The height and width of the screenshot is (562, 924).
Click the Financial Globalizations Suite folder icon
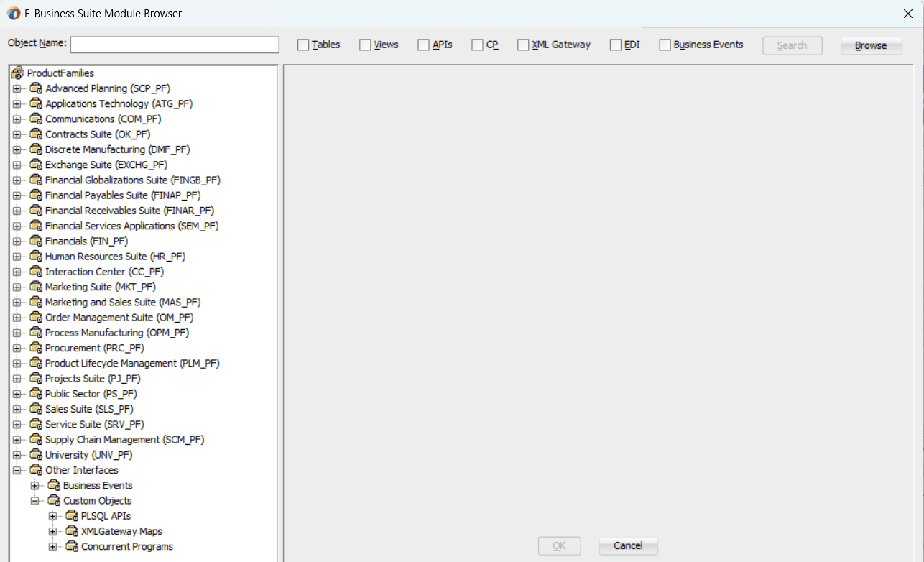coord(36,180)
